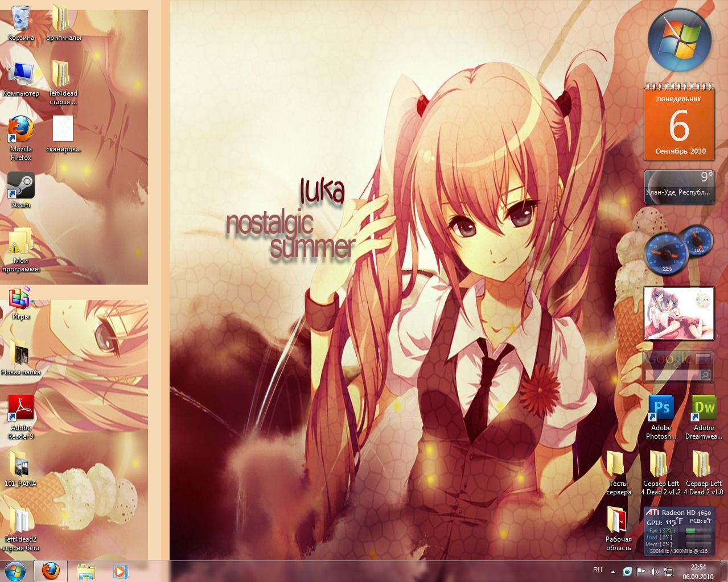728x582 pixels.
Task: Launch the Adobe Dreamweaver shortcut
Action: click(x=704, y=417)
